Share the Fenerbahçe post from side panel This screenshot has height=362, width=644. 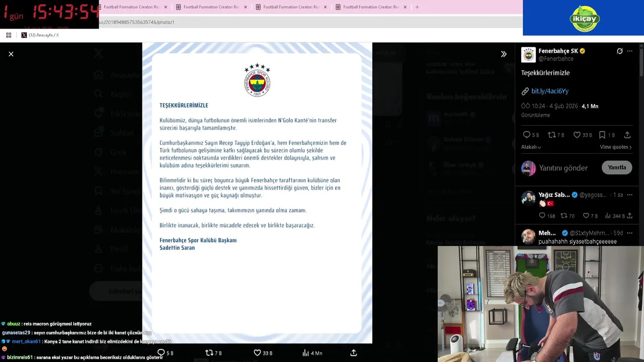coord(627,135)
